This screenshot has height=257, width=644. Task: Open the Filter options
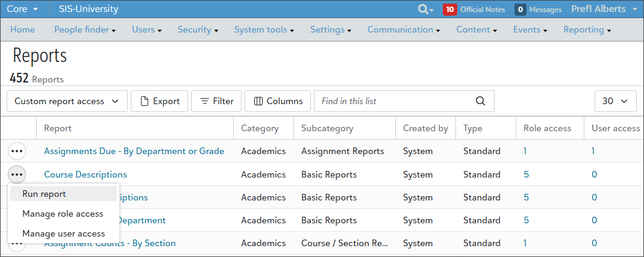coord(216,101)
